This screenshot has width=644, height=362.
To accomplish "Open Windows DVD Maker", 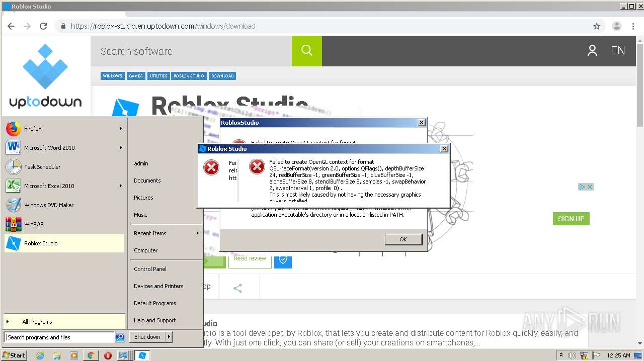I will 64,205.
